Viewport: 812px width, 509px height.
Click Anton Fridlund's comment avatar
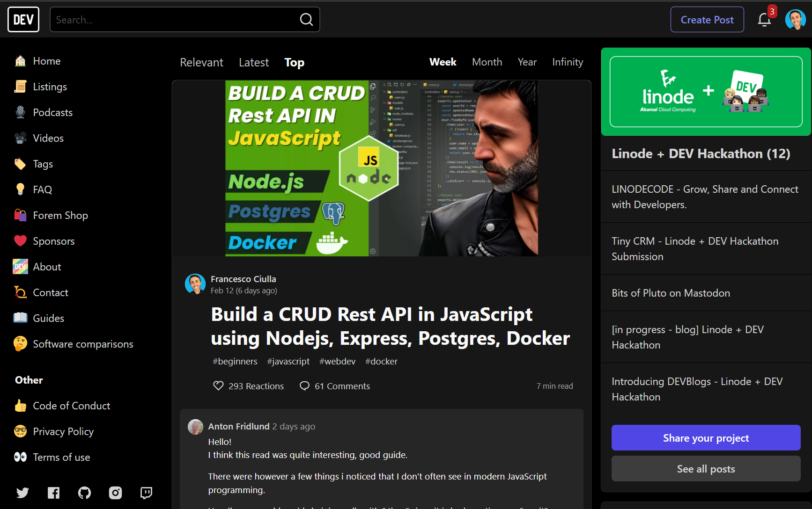click(x=195, y=427)
